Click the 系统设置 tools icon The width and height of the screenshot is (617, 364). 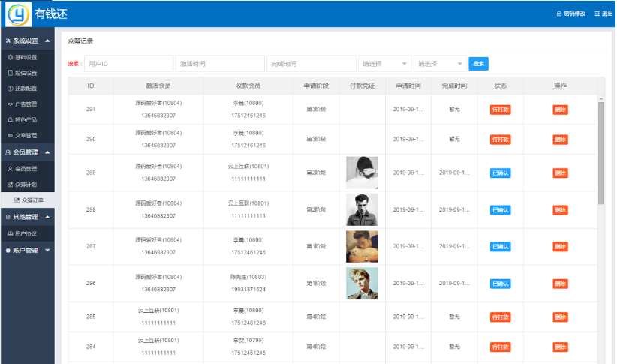8,41
